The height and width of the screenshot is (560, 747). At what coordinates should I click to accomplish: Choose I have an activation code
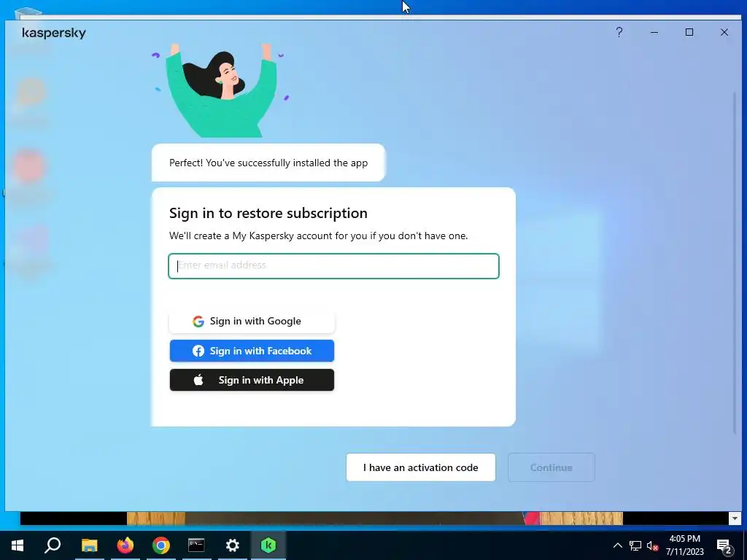pos(421,467)
